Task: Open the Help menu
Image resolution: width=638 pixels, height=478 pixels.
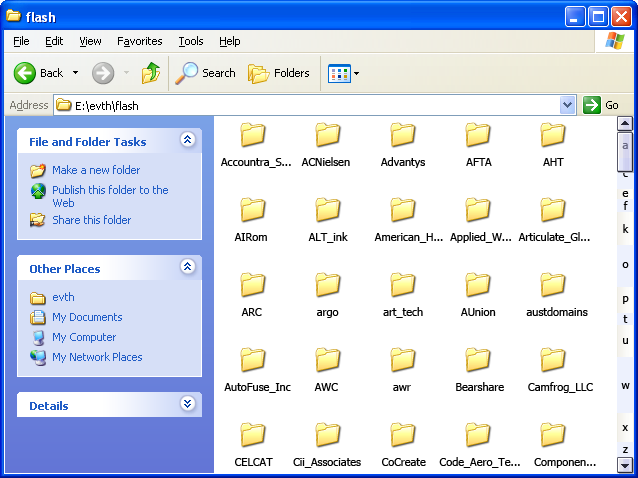Action: click(x=229, y=41)
